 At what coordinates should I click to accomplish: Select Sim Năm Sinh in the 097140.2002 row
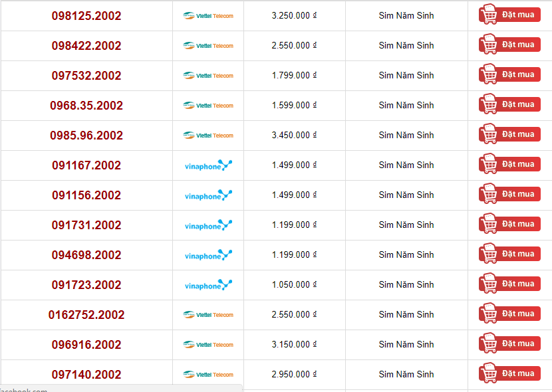[406, 374]
